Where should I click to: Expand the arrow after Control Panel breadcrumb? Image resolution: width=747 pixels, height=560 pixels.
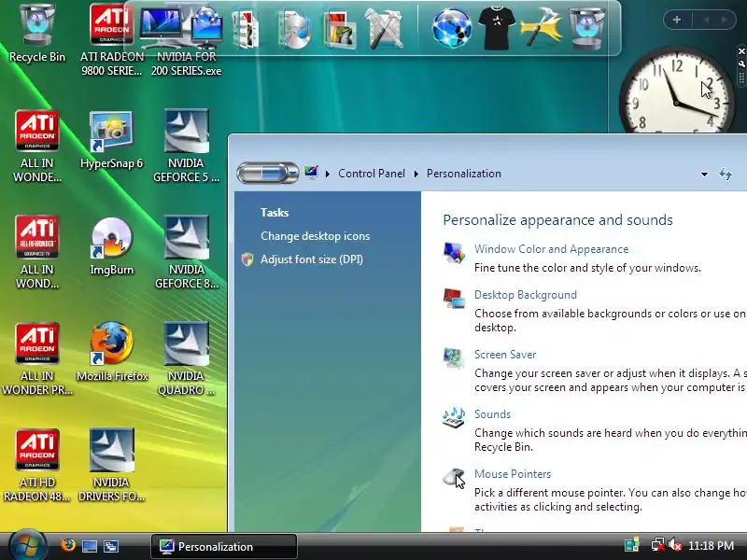pyautogui.click(x=416, y=174)
